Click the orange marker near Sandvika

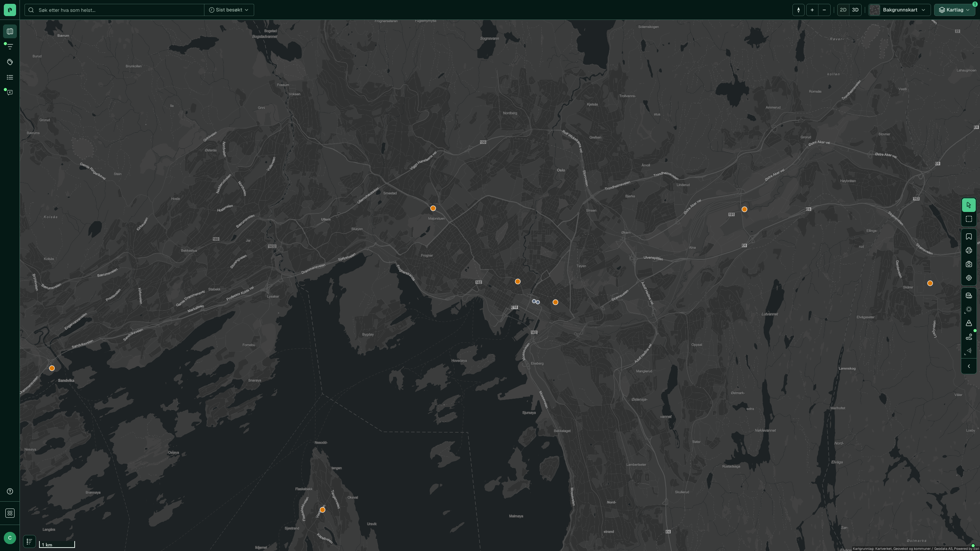click(x=52, y=368)
